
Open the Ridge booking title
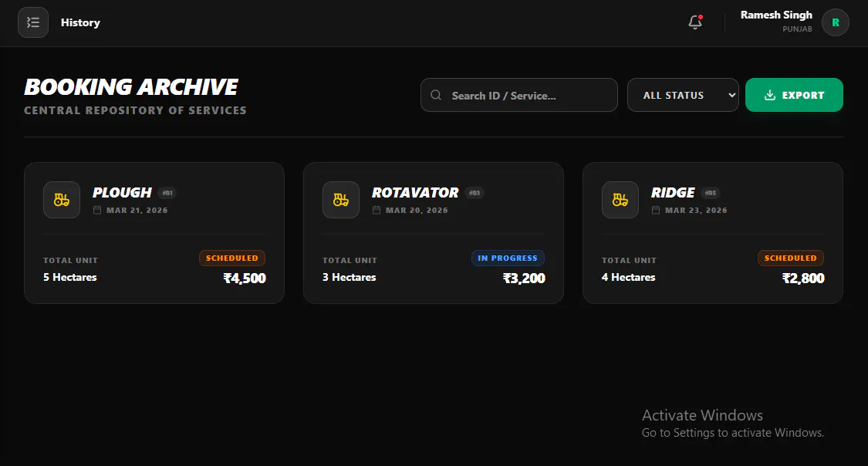click(x=673, y=193)
